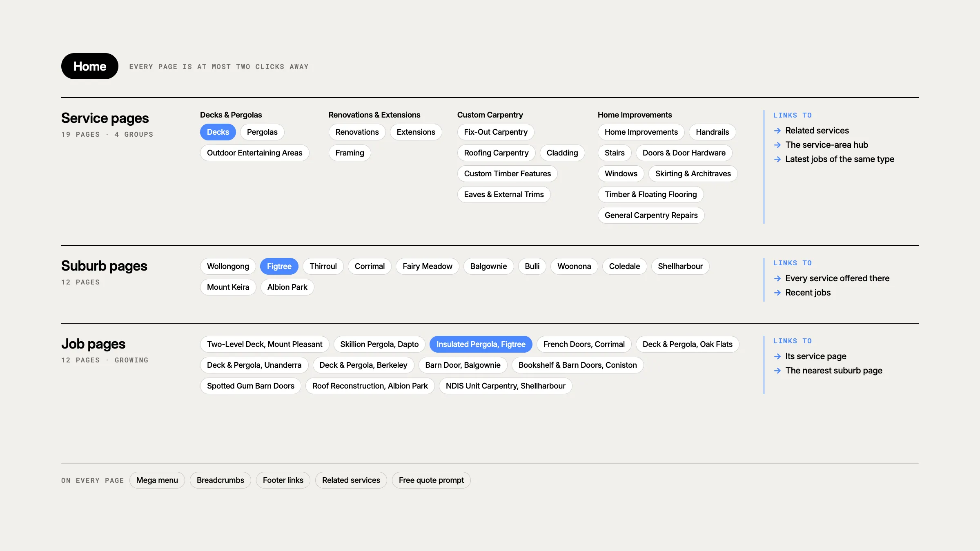Screen dimensions: 980x551
Task: Click arrow icon beside Recent jobs
Action: [x=777, y=293]
